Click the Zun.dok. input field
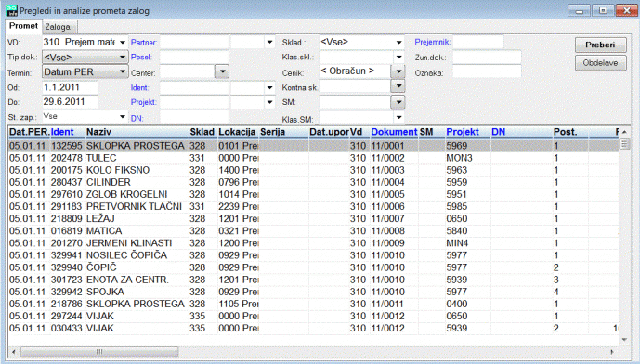The image size is (640, 364). coord(487,58)
